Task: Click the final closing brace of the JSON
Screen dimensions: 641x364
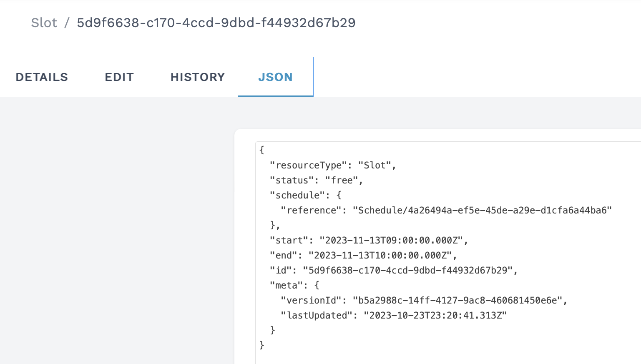Action: click(262, 345)
